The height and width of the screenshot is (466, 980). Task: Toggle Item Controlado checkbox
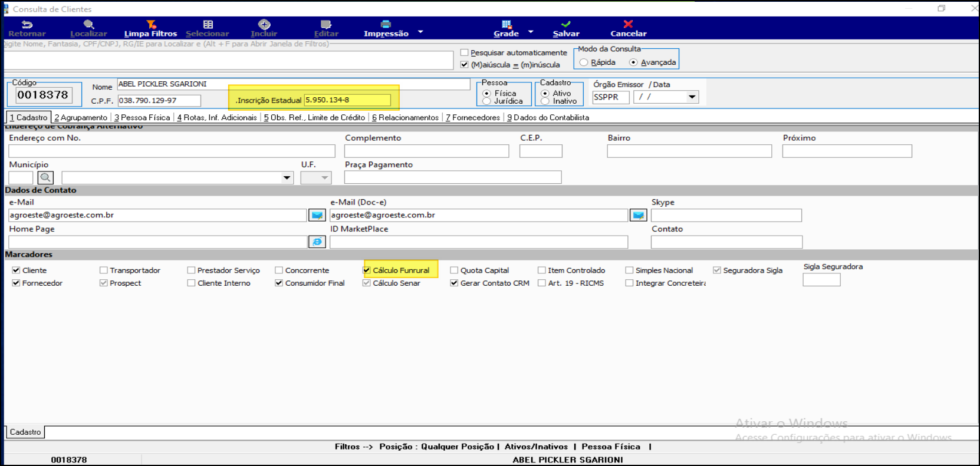click(x=542, y=270)
